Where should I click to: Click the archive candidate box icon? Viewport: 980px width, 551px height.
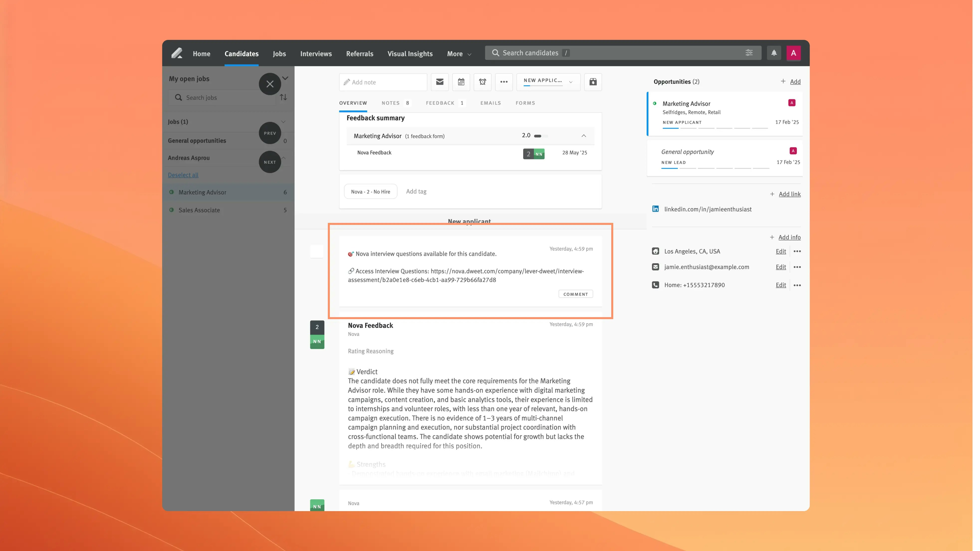(593, 82)
